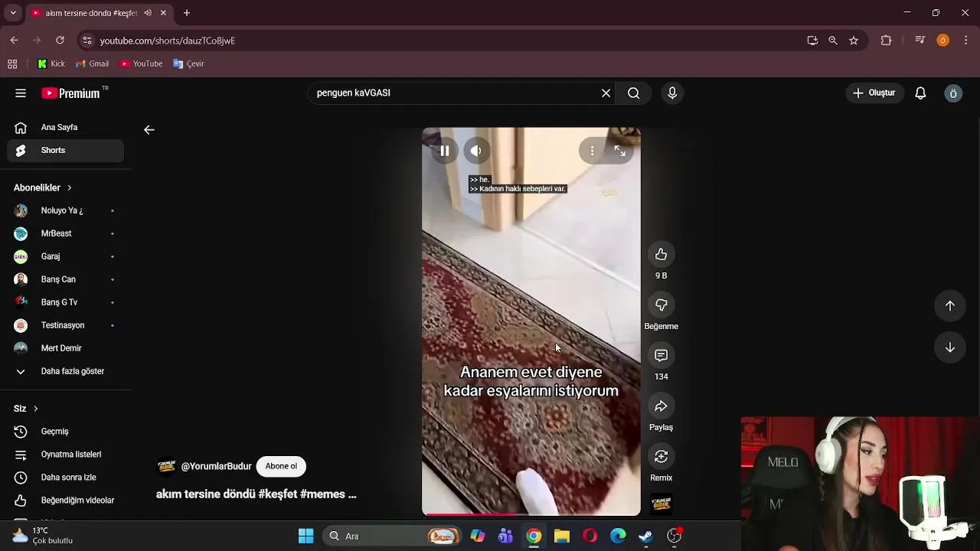The width and height of the screenshot is (980, 551).
Task: Run search with magnifier button
Action: coord(634,93)
